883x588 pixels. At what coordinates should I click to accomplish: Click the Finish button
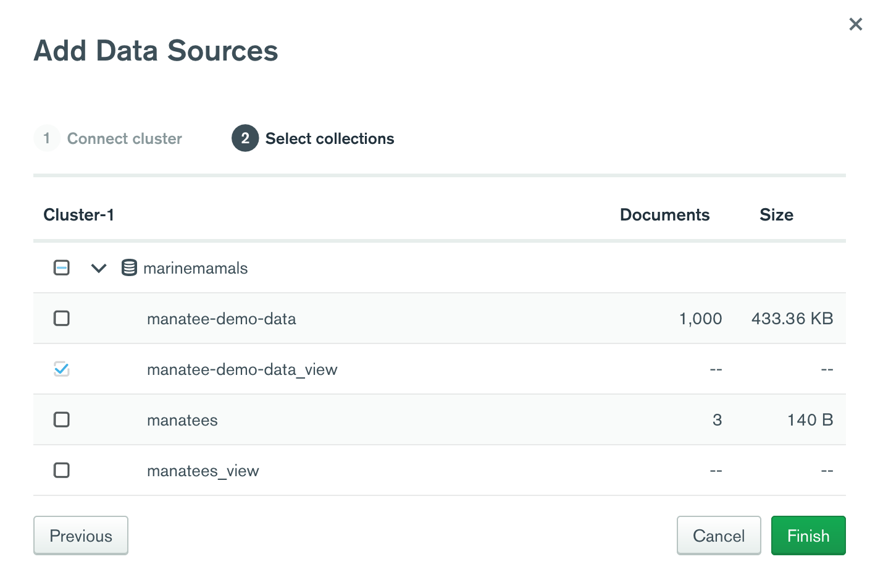(808, 535)
